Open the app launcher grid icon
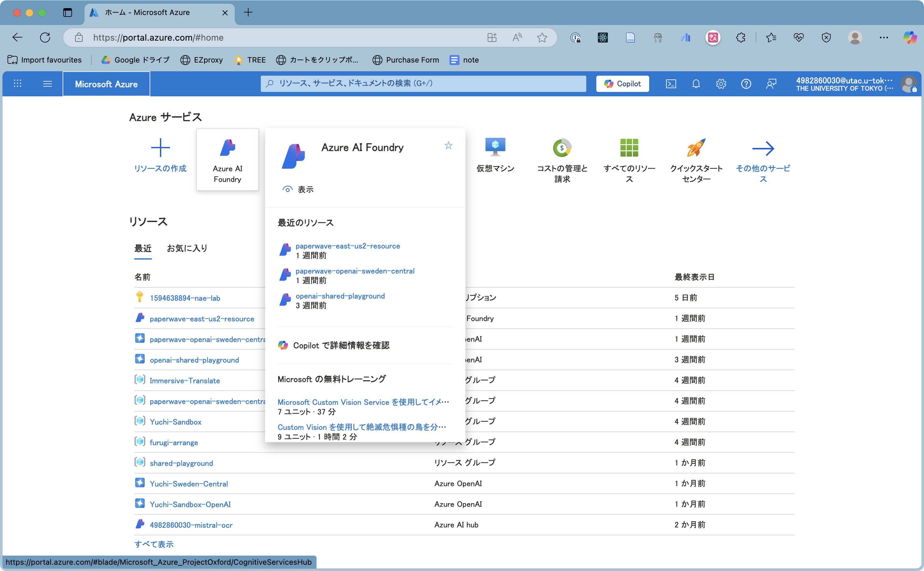This screenshot has height=571, width=924. (18, 84)
